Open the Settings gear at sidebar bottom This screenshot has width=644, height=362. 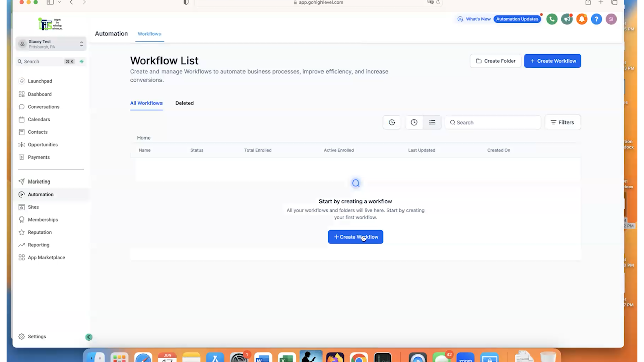(x=22, y=336)
